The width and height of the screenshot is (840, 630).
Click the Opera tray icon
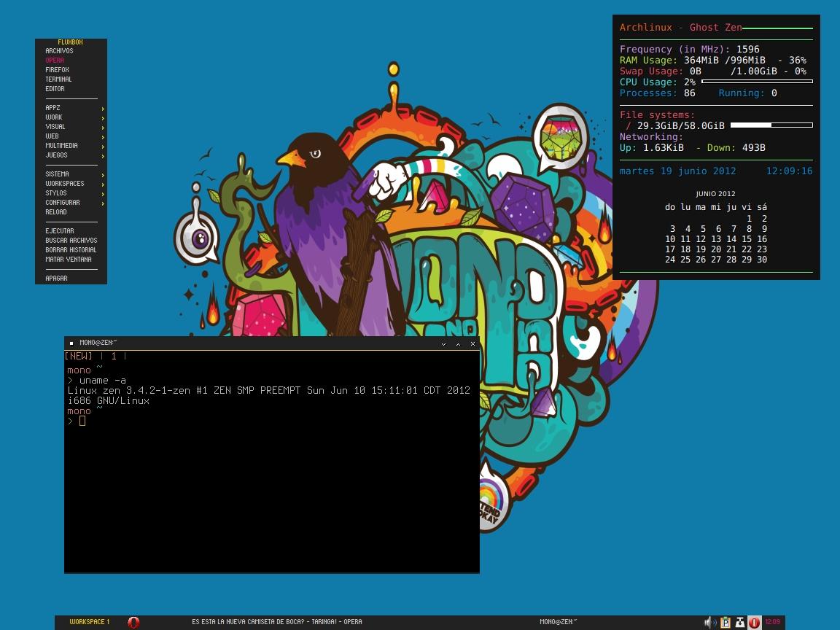(x=754, y=622)
